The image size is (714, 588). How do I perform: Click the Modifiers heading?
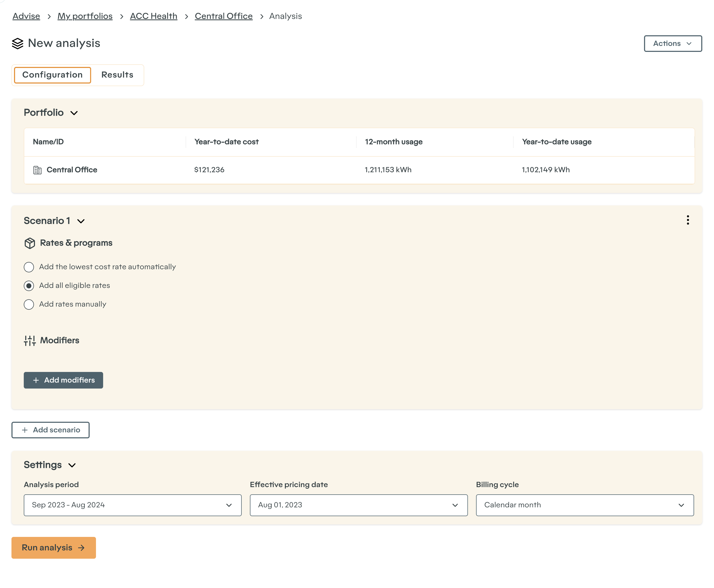click(60, 341)
